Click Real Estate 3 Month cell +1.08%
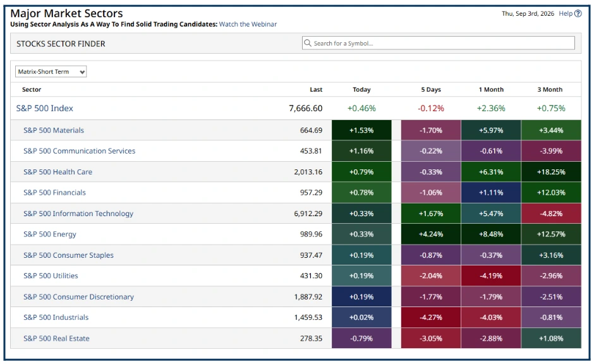 pyautogui.click(x=551, y=339)
